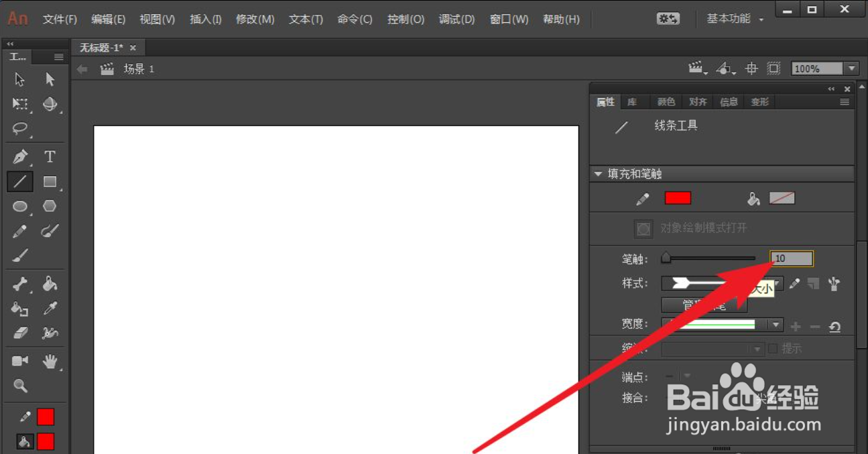The height and width of the screenshot is (454, 868).
Task: Click the 笔触 stroke size slider handle
Action: coord(666,258)
